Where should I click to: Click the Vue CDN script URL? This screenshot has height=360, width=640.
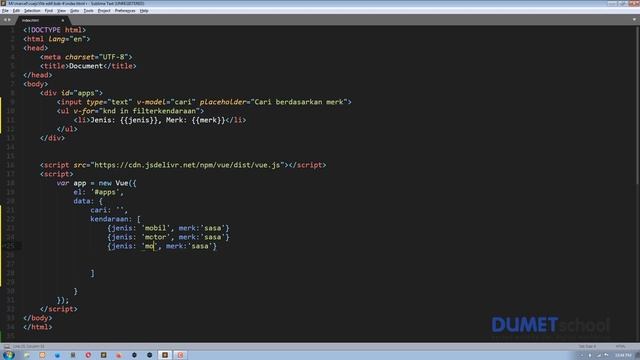[x=187, y=165]
